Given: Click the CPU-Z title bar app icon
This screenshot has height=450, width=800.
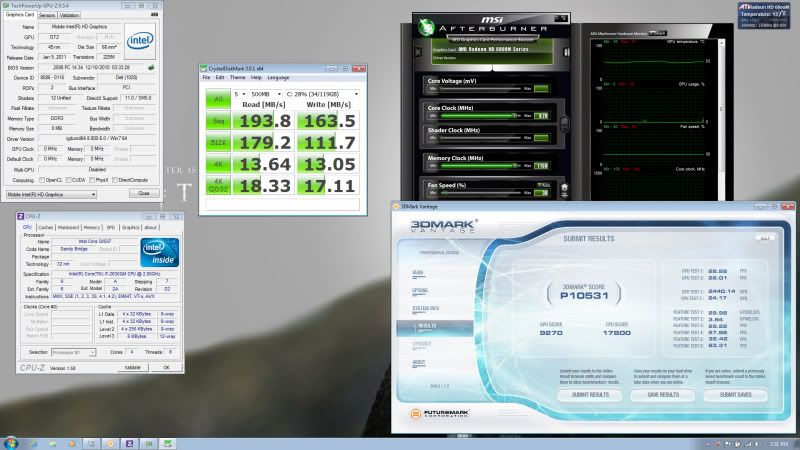Looking at the screenshot, I should [x=20, y=216].
